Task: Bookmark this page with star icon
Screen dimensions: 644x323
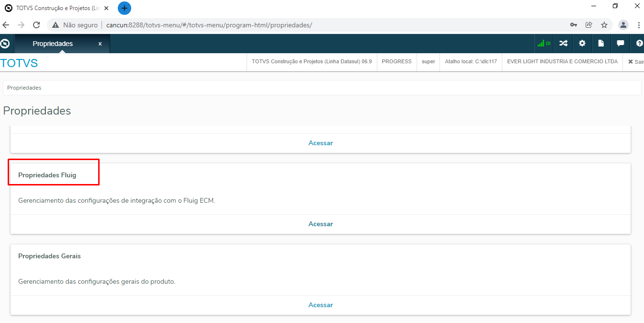Action: click(604, 25)
